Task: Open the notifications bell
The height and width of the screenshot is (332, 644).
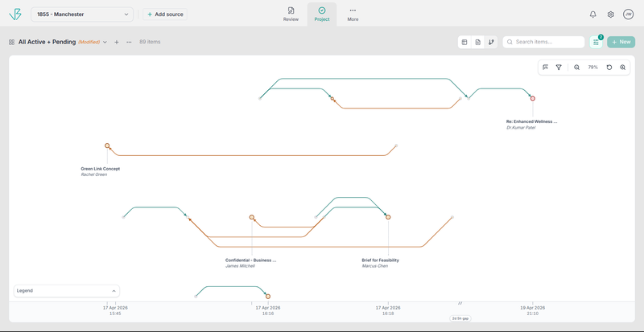Action: tap(592, 14)
